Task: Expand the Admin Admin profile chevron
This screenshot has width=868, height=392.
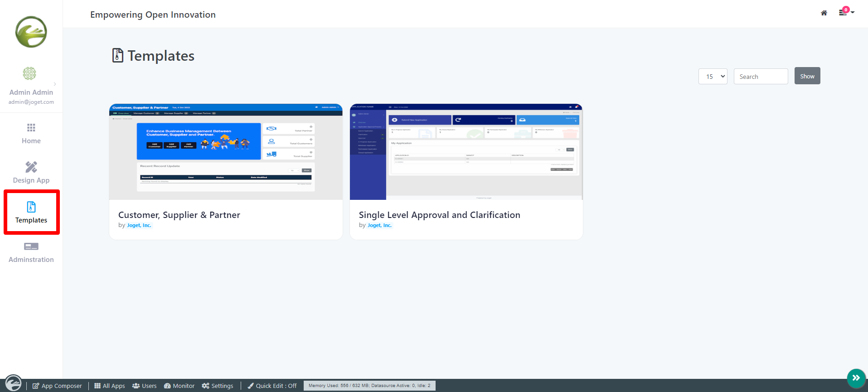Action: 55,84
